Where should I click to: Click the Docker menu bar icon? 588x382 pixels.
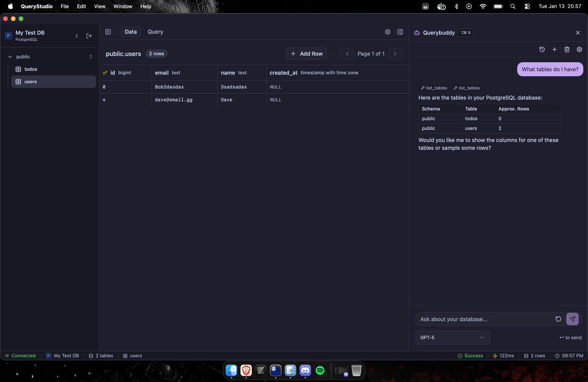click(x=441, y=6)
